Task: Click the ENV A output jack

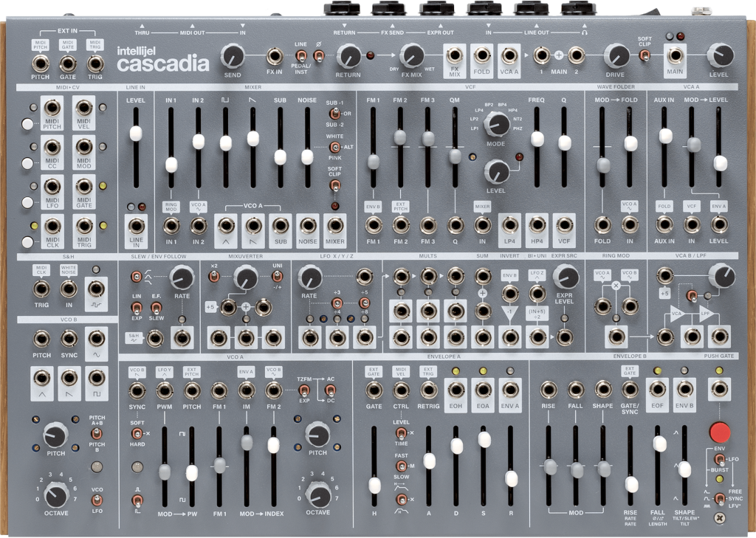Action: tap(510, 390)
